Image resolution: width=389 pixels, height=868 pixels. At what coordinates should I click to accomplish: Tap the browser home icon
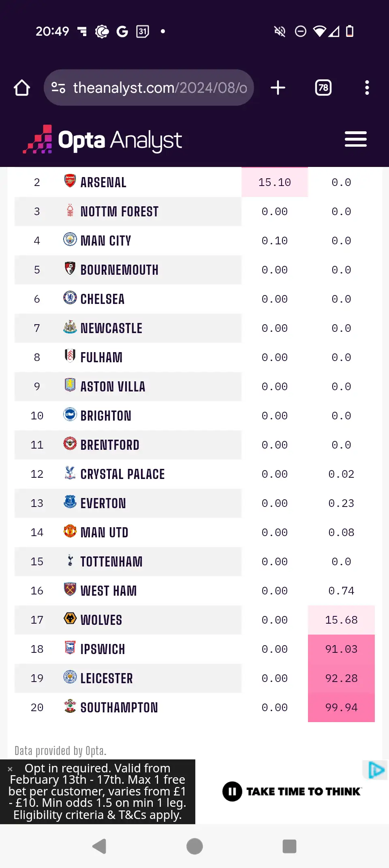point(22,88)
